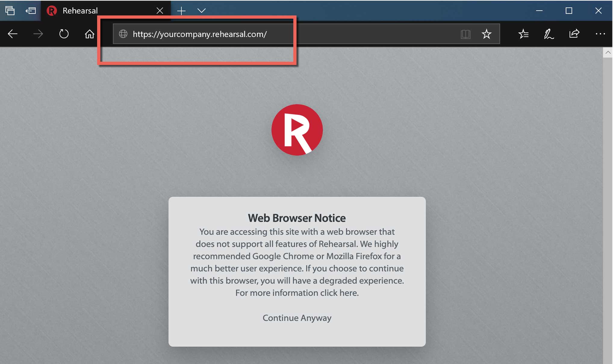The height and width of the screenshot is (364, 613).
Task: Set these tabs aside
Action: (30, 11)
